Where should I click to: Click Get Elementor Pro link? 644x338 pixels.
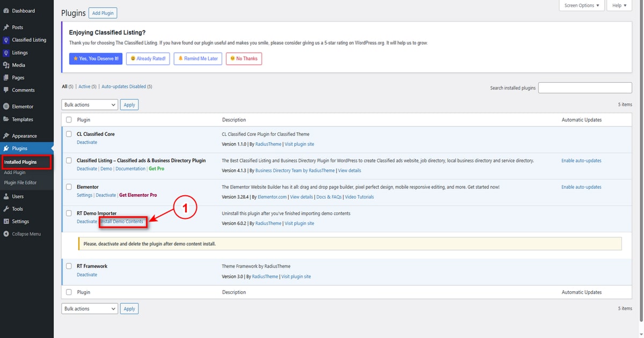(x=138, y=195)
